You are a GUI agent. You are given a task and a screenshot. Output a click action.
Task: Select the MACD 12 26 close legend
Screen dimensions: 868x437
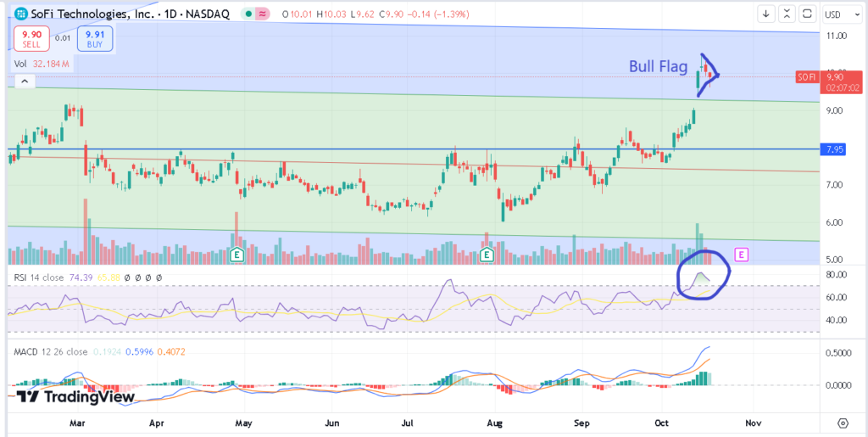tap(50, 351)
